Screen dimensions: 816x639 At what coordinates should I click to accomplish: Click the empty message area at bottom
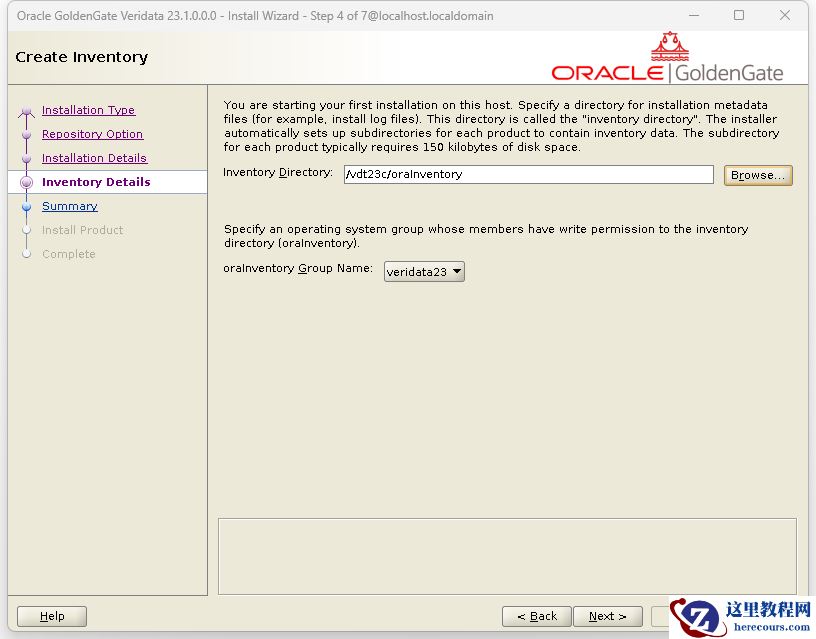click(x=507, y=556)
